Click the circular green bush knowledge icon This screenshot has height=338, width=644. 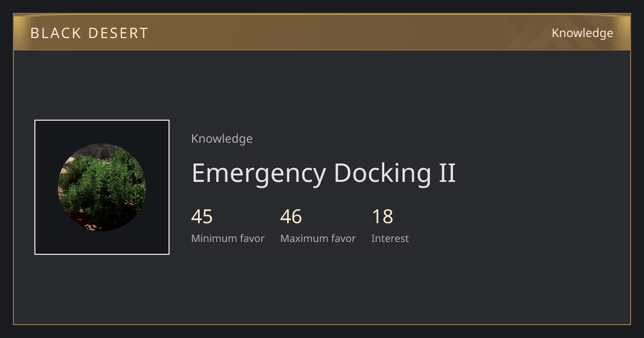click(102, 187)
